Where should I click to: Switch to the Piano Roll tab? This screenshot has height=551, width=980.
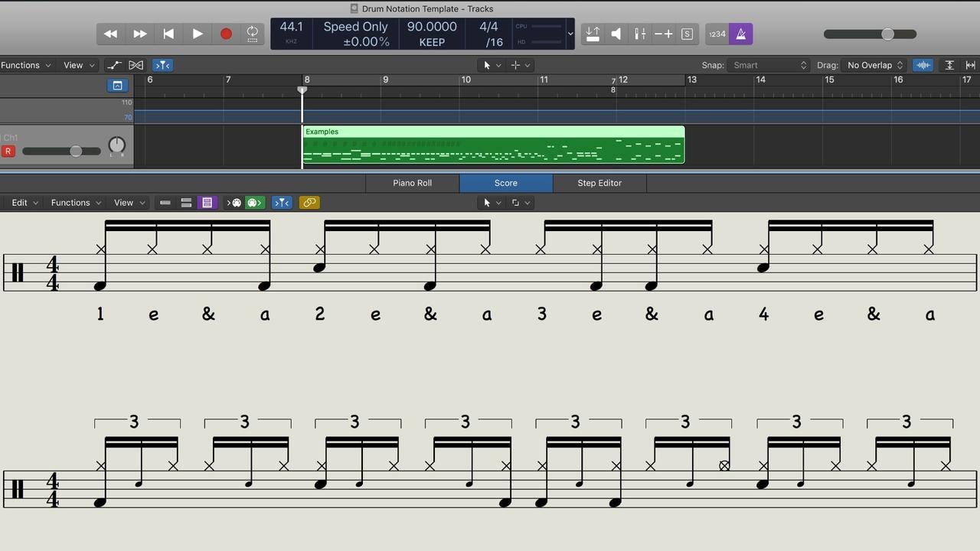pyautogui.click(x=412, y=183)
